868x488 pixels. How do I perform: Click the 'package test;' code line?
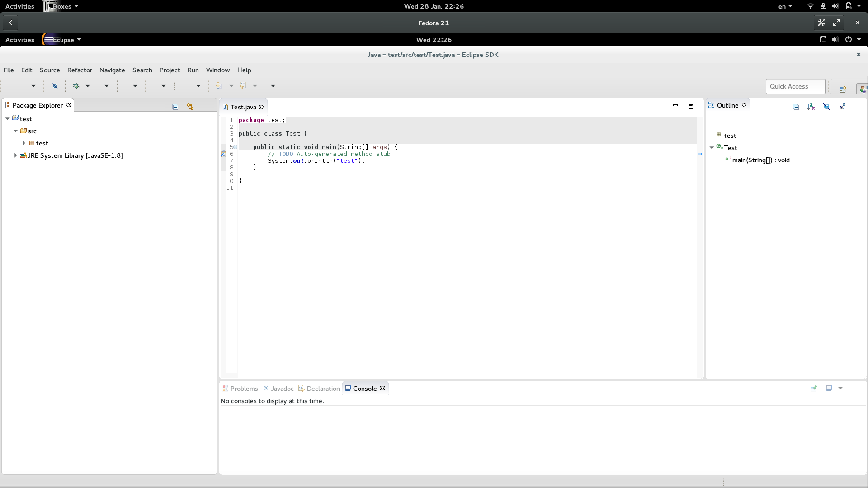tap(262, 120)
